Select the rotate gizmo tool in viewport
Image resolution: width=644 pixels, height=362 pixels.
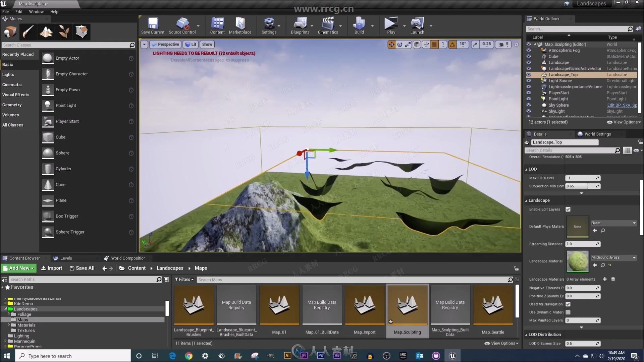point(400,44)
